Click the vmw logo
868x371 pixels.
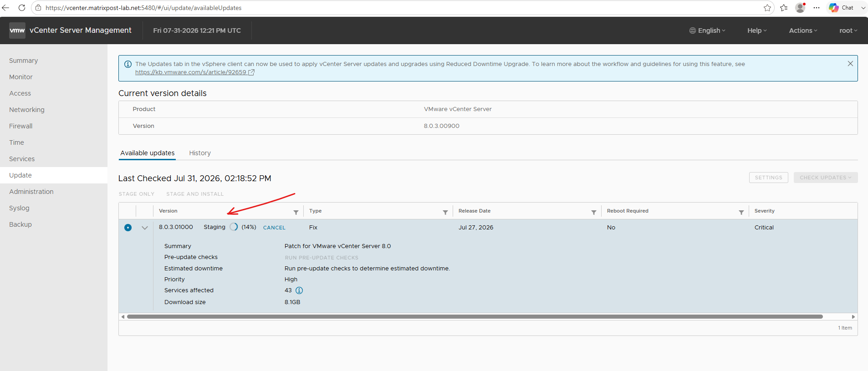tap(17, 30)
